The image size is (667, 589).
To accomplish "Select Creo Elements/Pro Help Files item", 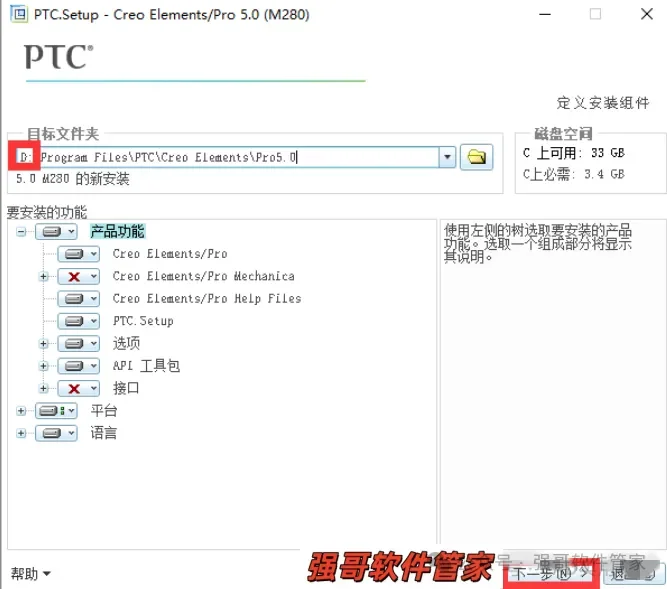I will 207,299.
